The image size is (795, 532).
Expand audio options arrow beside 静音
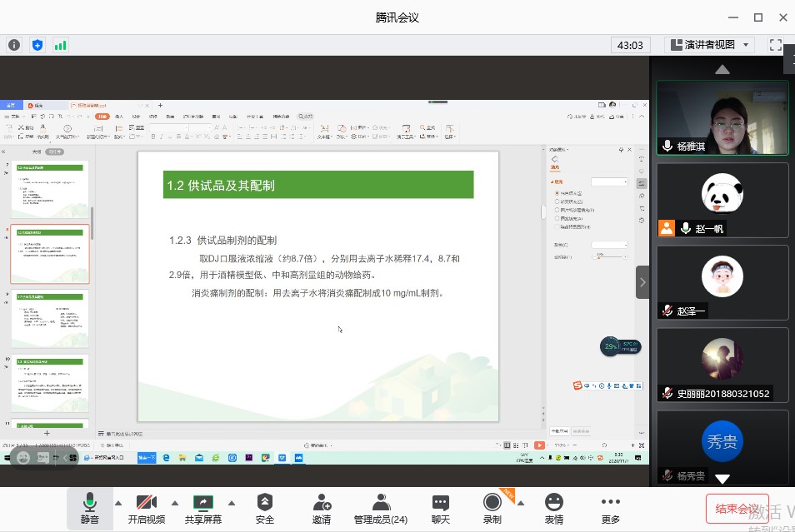(117, 503)
